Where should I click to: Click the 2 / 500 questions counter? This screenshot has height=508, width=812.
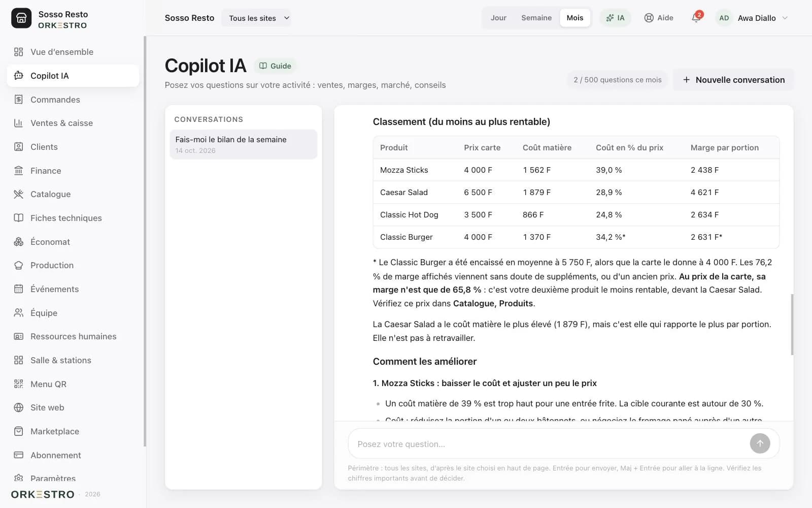tap(617, 80)
